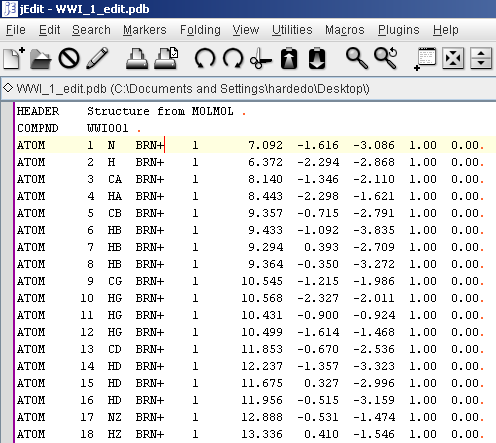496x443 pixels.
Task: Redo the edit with the redo arrow
Action: pyautogui.click(x=233, y=58)
